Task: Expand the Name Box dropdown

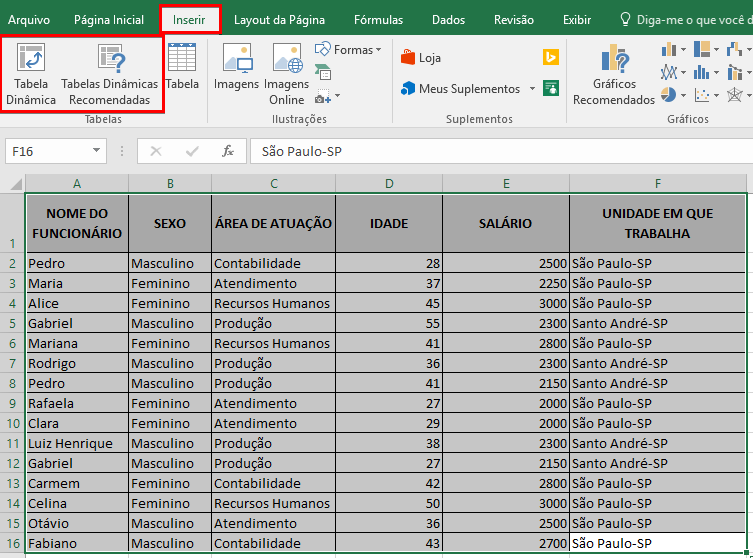Action: click(97, 151)
